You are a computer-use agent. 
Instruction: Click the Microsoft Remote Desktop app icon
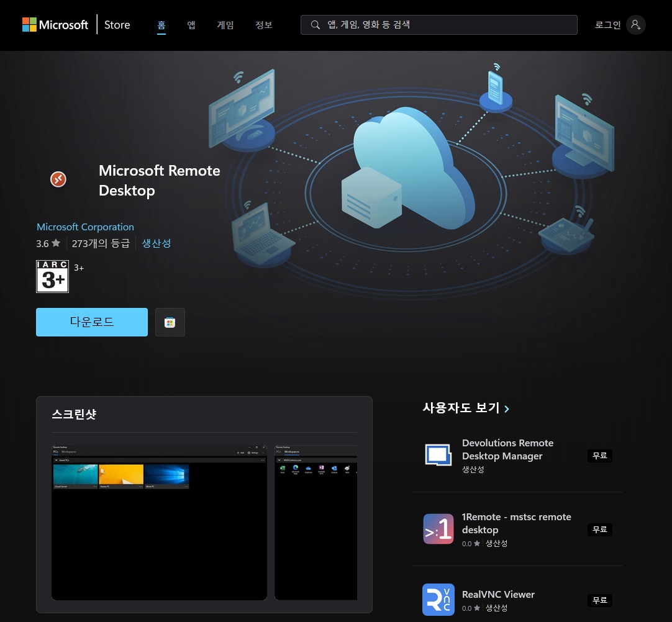[x=58, y=179]
